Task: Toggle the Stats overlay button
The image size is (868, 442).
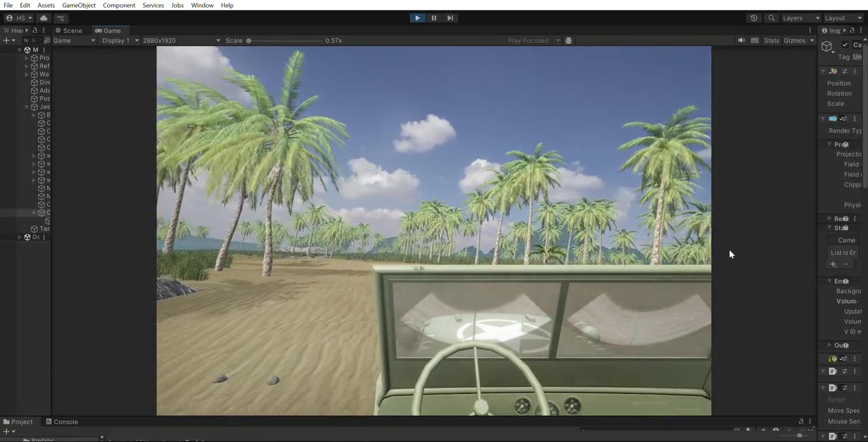Action: click(x=772, y=41)
